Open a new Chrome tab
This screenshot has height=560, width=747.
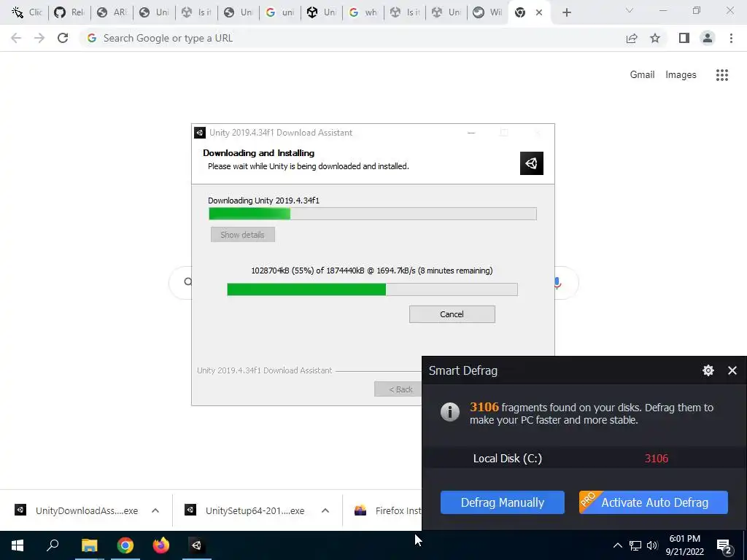pyautogui.click(x=566, y=12)
